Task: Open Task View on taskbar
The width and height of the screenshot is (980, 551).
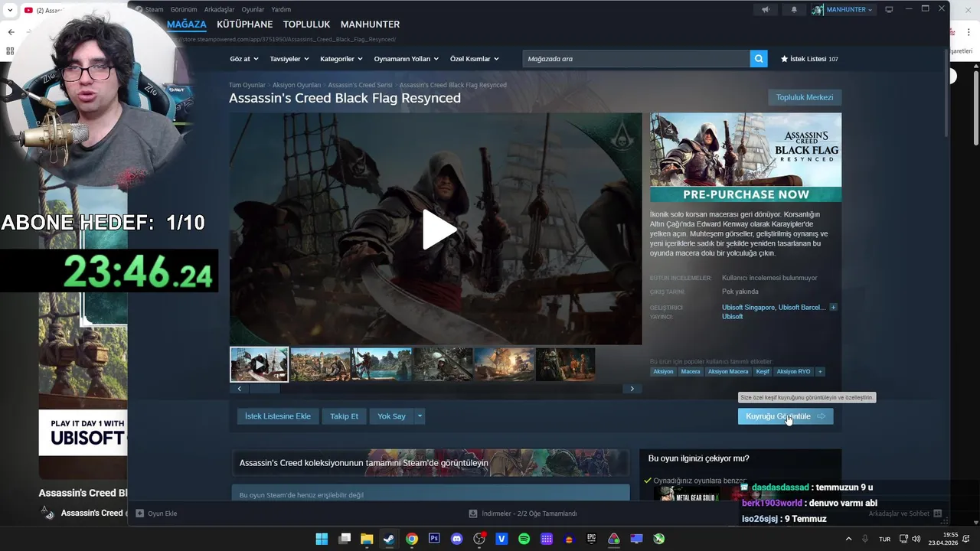Action: coord(345,539)
